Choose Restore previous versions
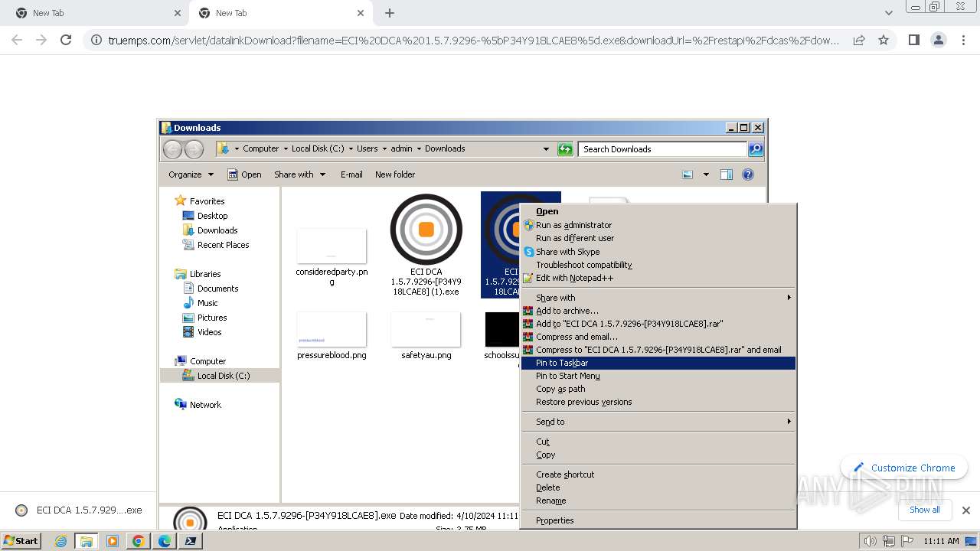This screenshot has height=551, width=980. 658,402
